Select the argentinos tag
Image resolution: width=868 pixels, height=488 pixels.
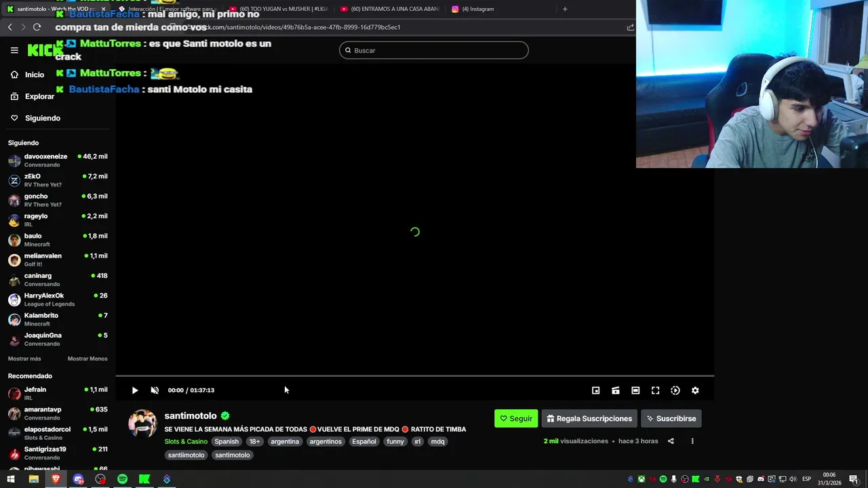coord(325,441)
